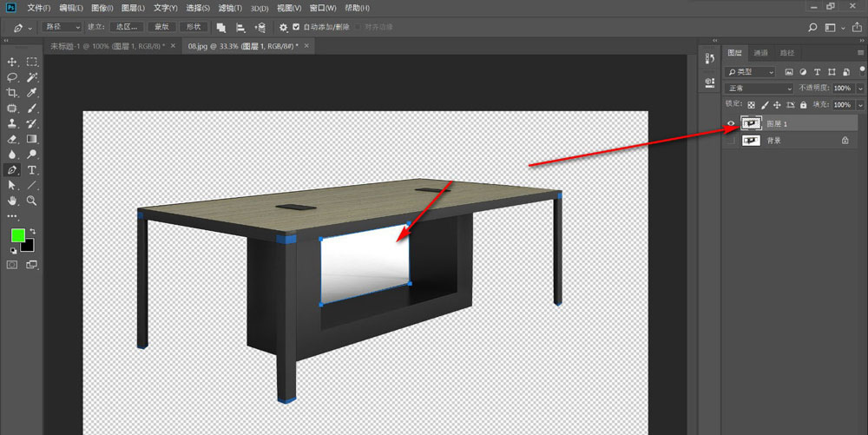Choose the Hand tool
Viewport: 868px width, 435px height.
[12, 200]
